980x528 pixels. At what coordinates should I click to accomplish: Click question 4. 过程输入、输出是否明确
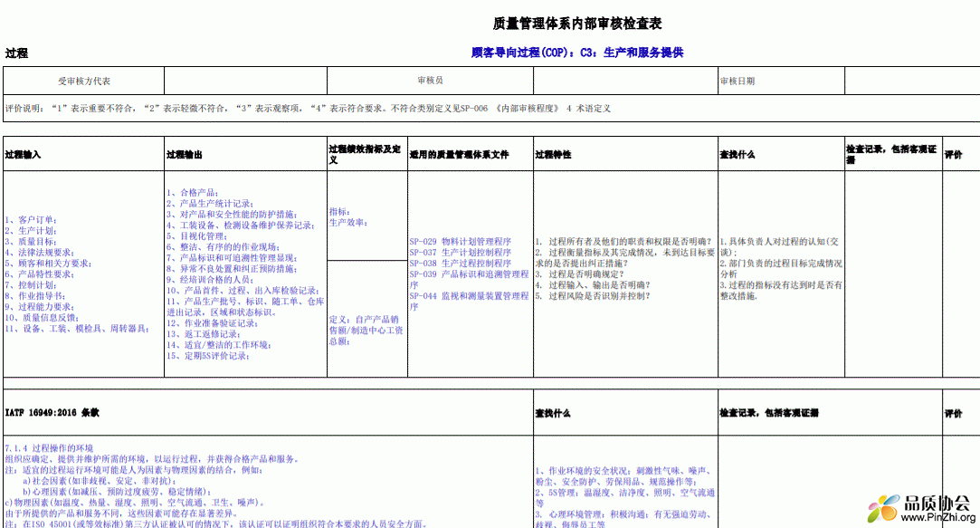point(593,285)
